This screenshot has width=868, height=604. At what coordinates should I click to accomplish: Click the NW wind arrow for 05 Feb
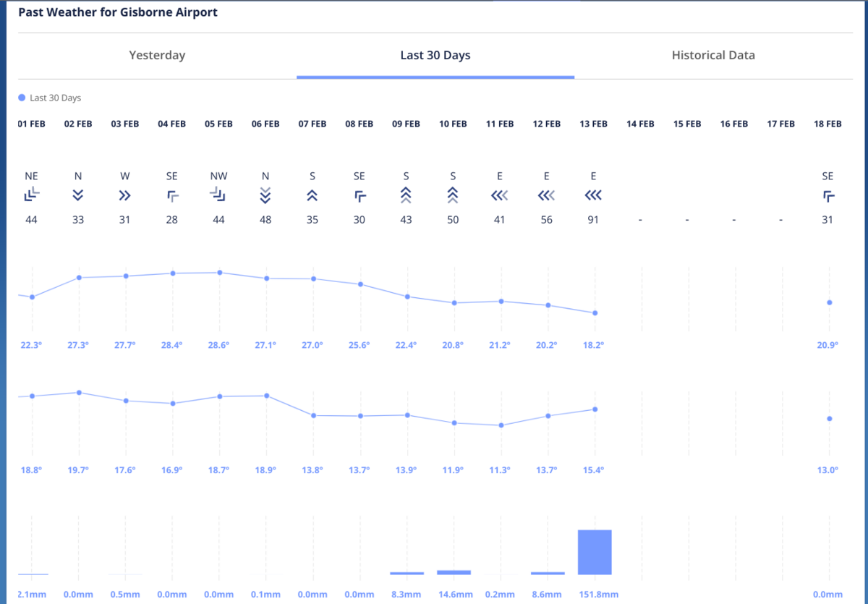[218, 195]
